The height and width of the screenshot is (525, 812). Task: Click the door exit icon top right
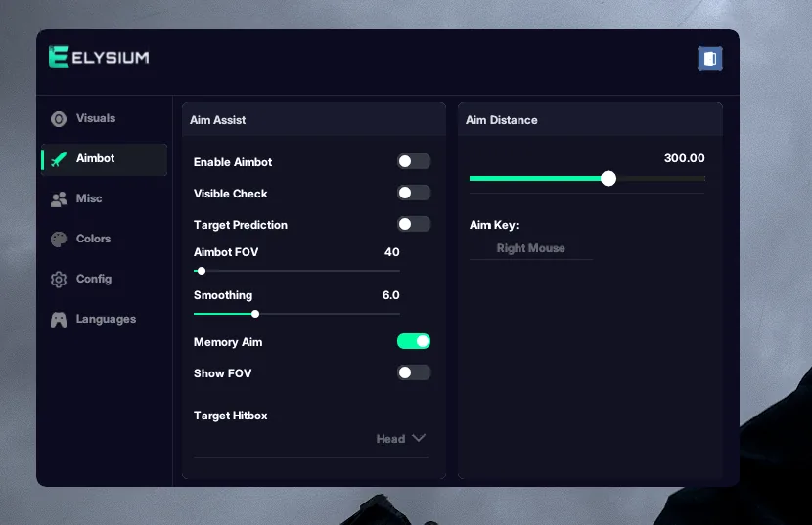coord(710,59)
